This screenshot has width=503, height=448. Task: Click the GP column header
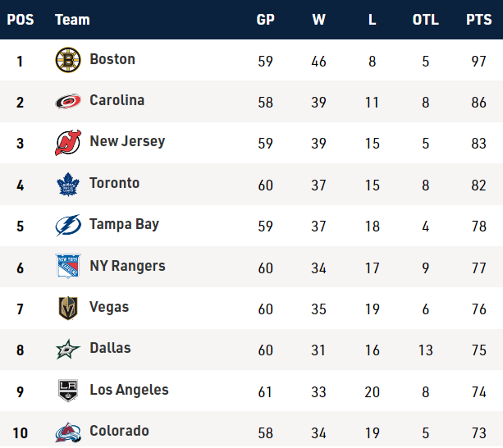pyautogui.click(x=265, y=19)
